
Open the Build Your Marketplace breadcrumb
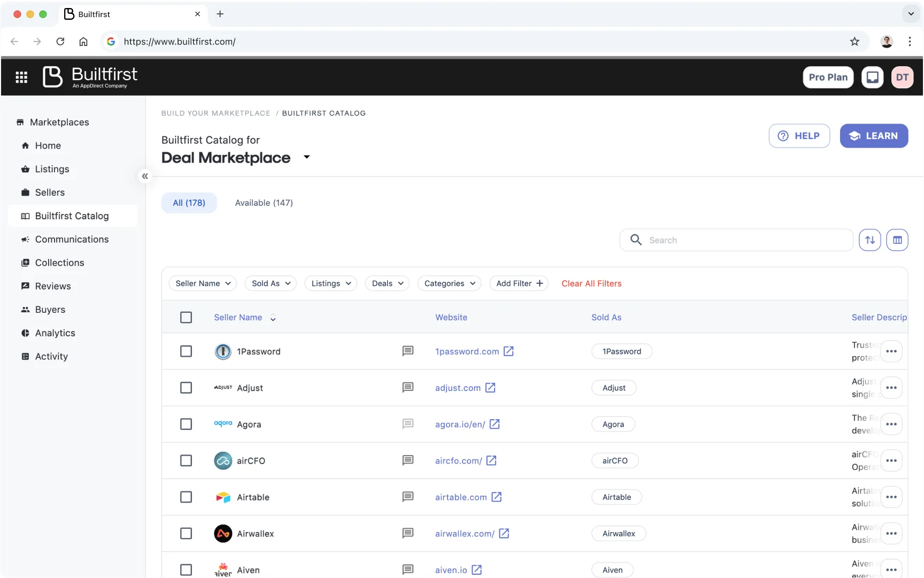point(215,113)
